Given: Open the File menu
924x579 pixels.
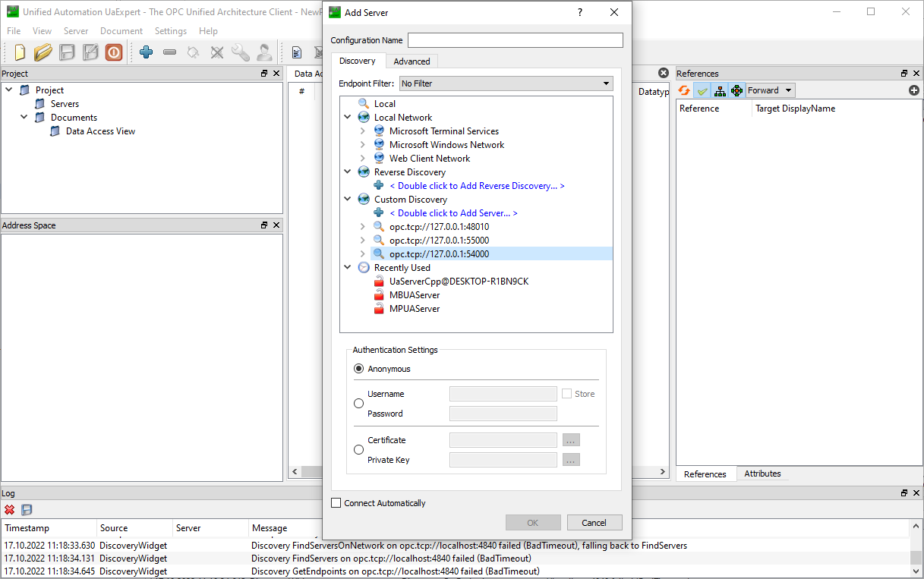Looking at the screenshot, I should pos(14,31).
